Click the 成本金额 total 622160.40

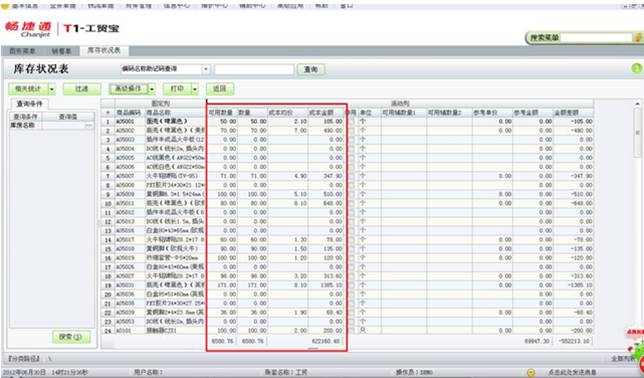pyautogui.click(x=326, y=341)
